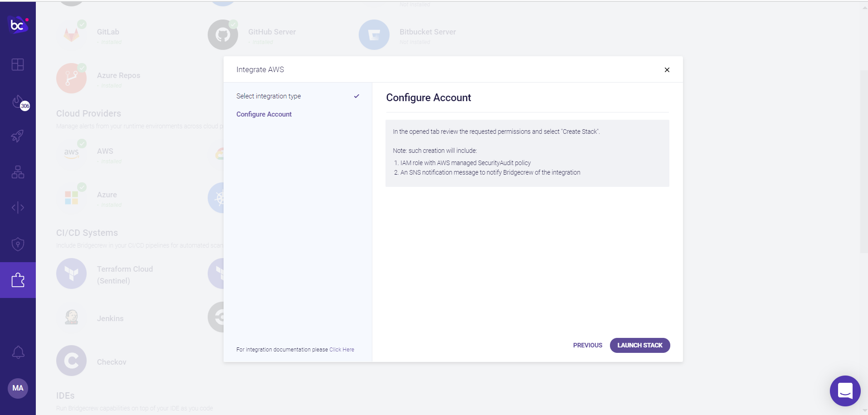
Task: Click the 'GitHub Server' label text
Action: point(272,32)
